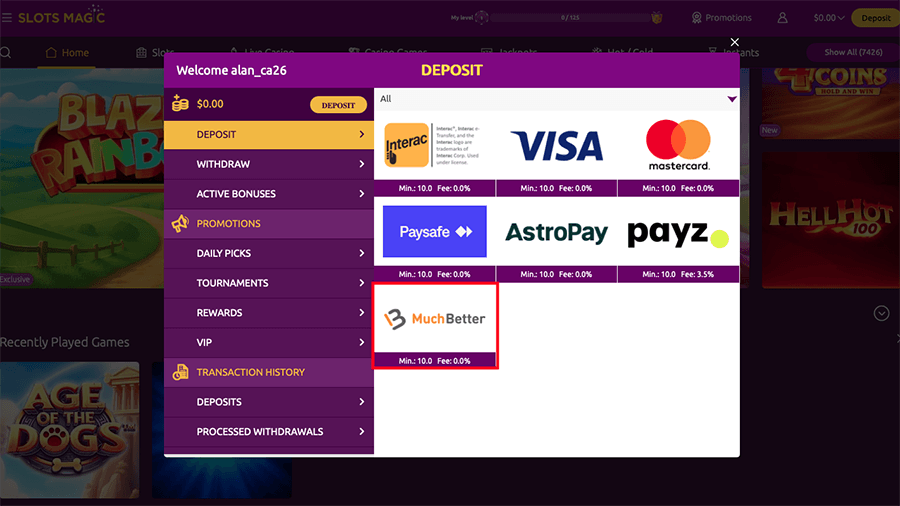Click the Slots Magic logo

(61, 15)
